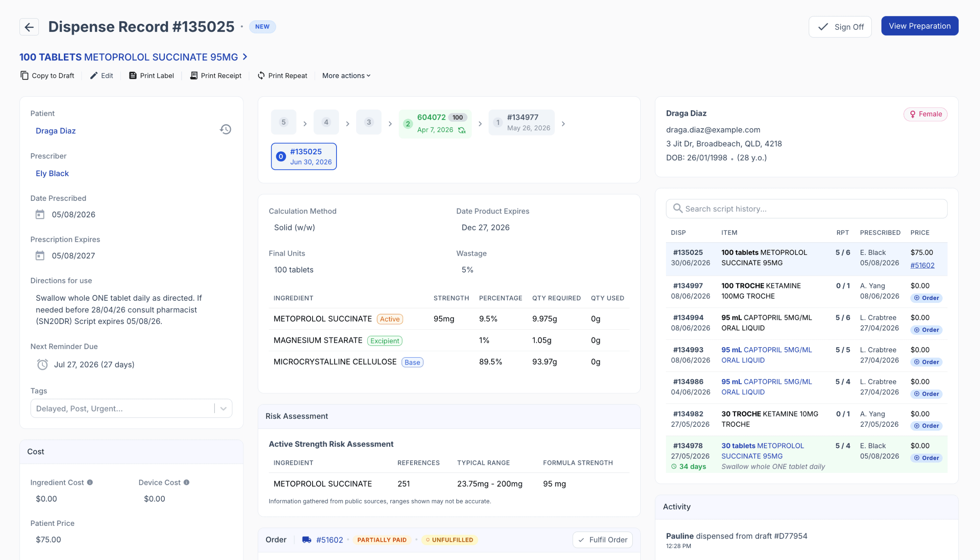The image size is (980, 560).
Task: Click the Edit pencil icon
Action: 94,76
